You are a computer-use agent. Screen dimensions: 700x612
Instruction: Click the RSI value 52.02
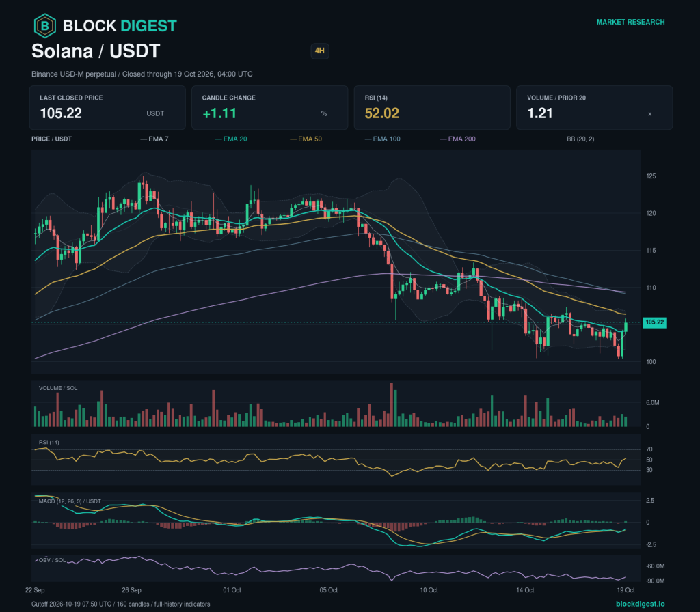coord(381,113)
